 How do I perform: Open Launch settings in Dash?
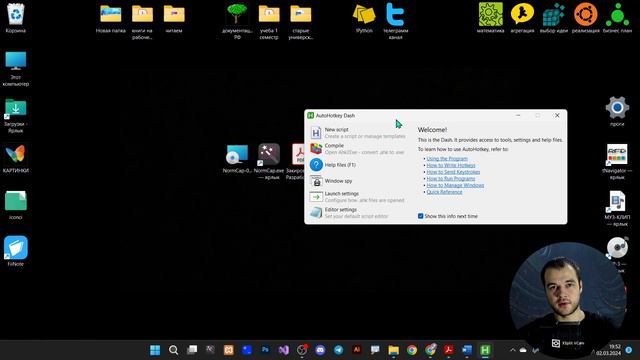click(358, 197)
